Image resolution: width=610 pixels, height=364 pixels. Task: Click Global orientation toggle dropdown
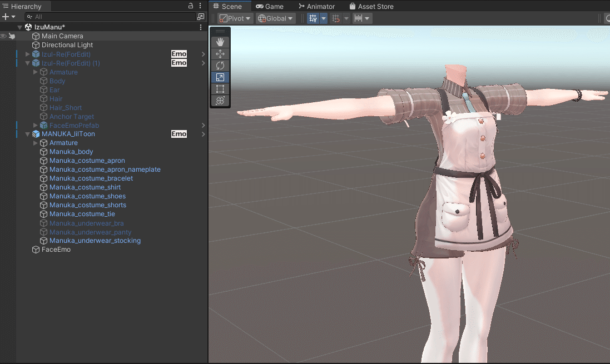(275, 18)
